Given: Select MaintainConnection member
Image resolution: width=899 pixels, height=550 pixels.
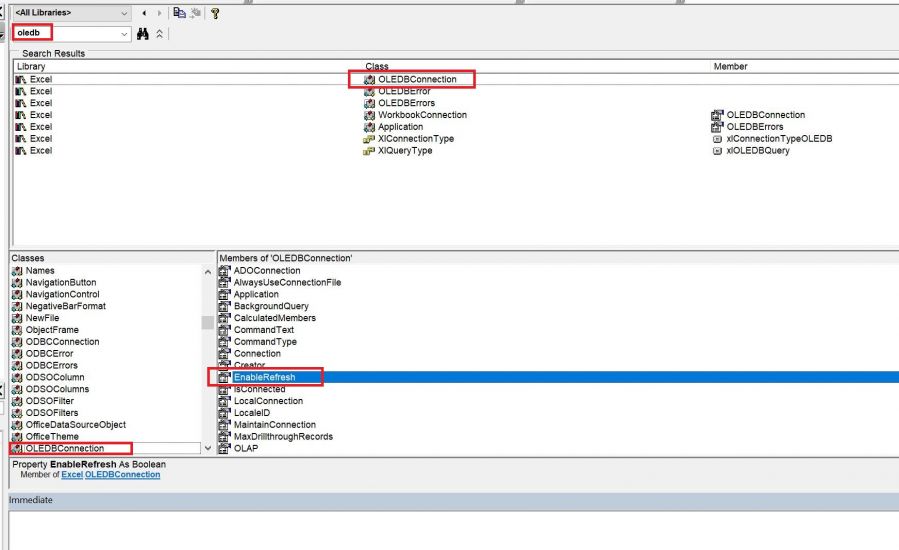Looking at the screenshot, I should pos(274,424).
